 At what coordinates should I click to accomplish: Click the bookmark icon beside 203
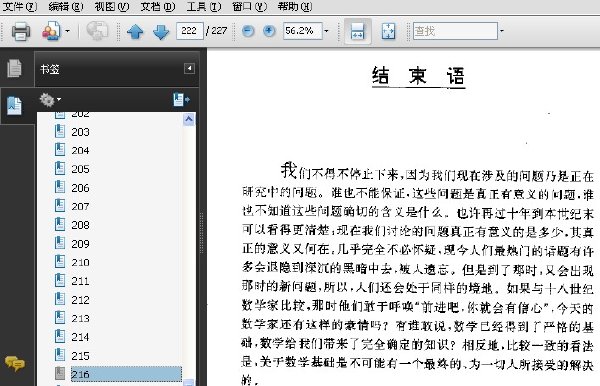(x=60, y=132)
